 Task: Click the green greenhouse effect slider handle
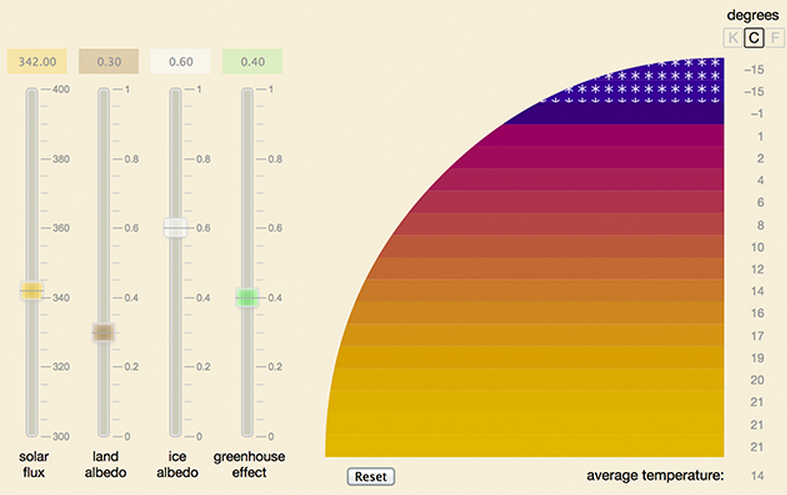pos(247,297)
